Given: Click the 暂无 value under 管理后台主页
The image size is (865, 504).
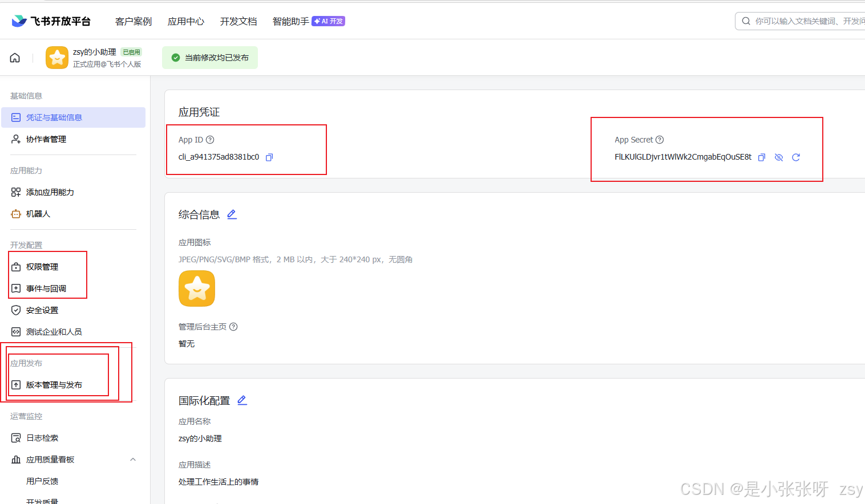Looking at the screenshot, I should [187, 344].
